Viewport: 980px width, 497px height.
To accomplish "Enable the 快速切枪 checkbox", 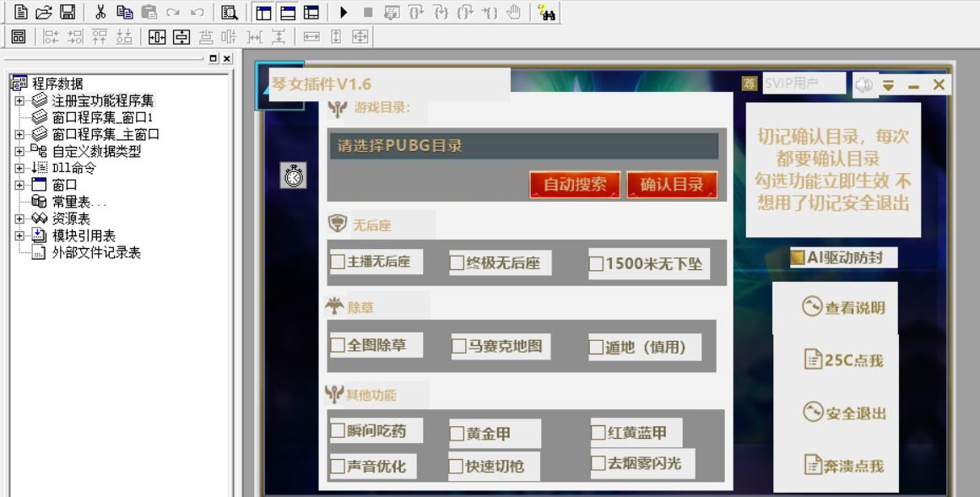I will 457,467.
